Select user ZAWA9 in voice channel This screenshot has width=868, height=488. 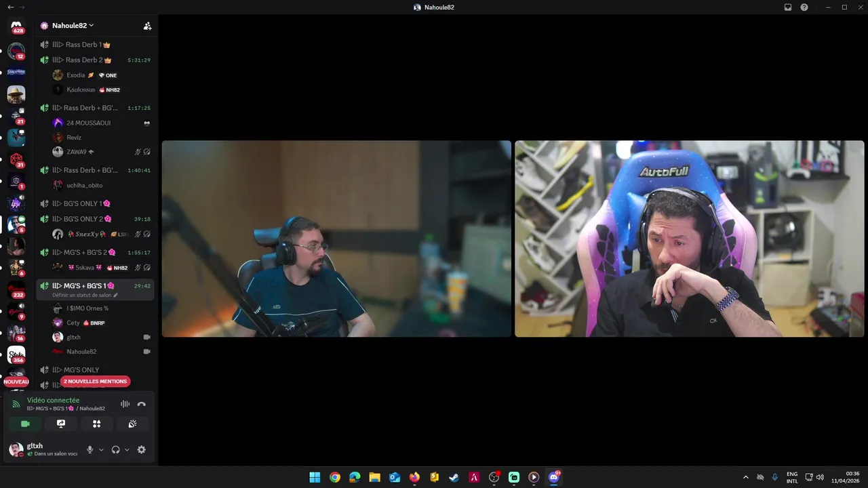tap(102, 152)
